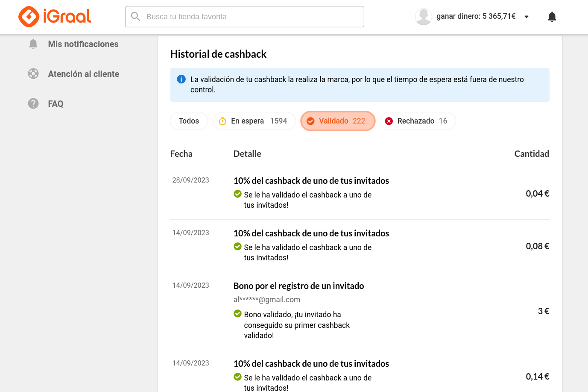The image size is (588, 392).
Task: Select the Atención al cliente headset icon
Action: (33, 74)
